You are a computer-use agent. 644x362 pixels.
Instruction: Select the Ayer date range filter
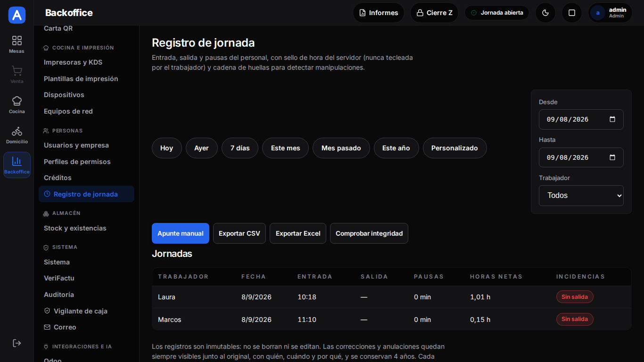(201, 148)
